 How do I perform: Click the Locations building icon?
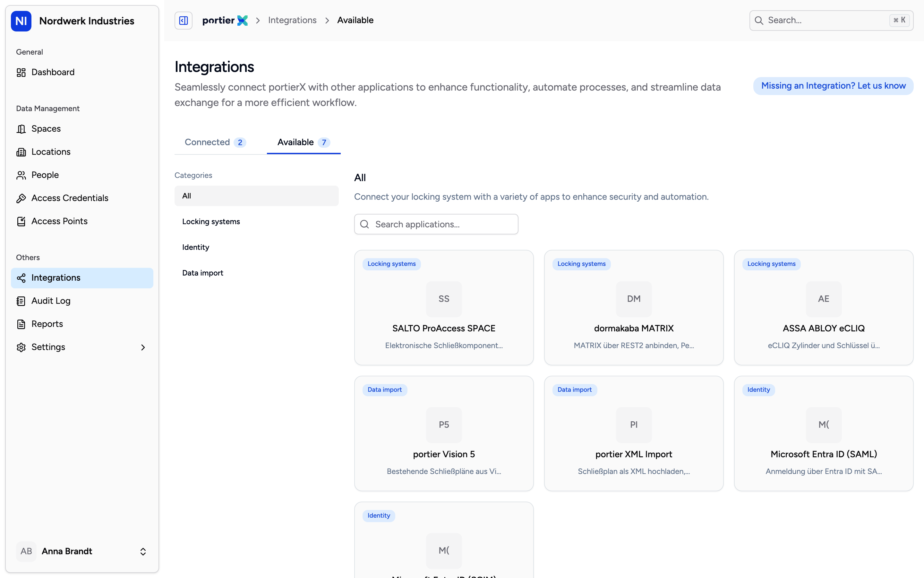click(x=21, y=152)
